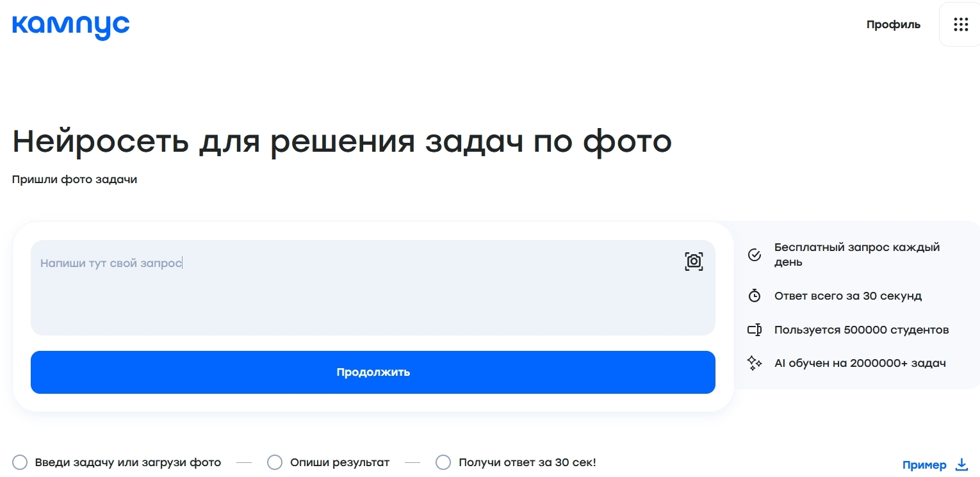The width and height of the screenshot is (980, 477).
Task: Click the checkmark icon beside Бесплатный запрос
Action: (755, 255)
